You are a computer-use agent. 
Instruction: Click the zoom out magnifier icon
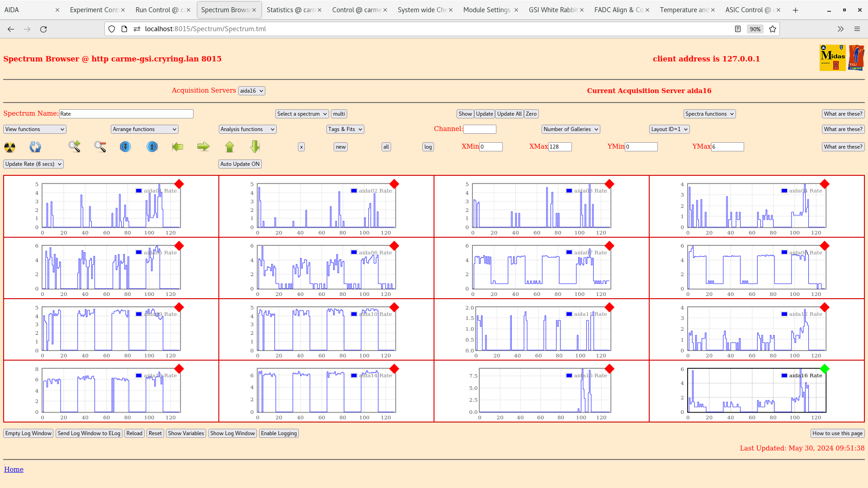click(100, 146)
